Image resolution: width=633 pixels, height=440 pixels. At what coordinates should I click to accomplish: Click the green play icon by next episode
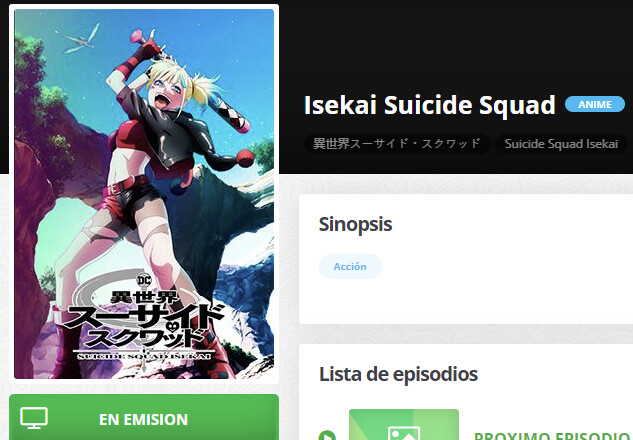point(327,435)
